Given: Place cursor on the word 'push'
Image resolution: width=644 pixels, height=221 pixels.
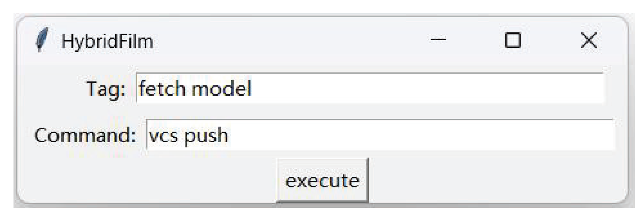Looking at the screenshot, I should click(206, 136).
